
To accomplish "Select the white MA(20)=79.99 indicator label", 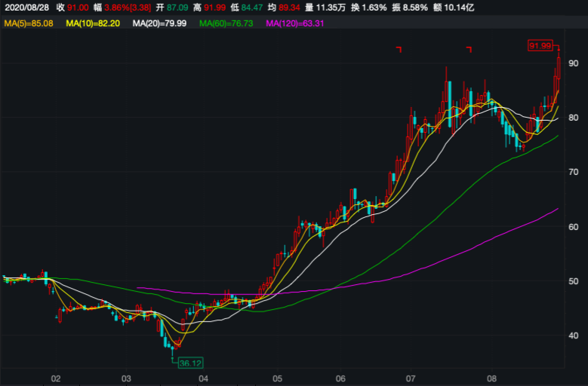I will pos(159,24).
